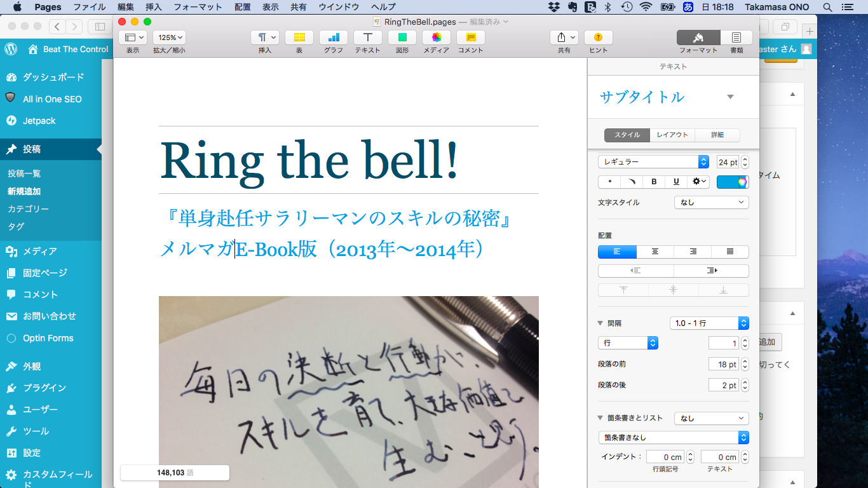The width and height of the screenshot is (868, 488).
Task: Justify the text
Action: click(730, 252)
